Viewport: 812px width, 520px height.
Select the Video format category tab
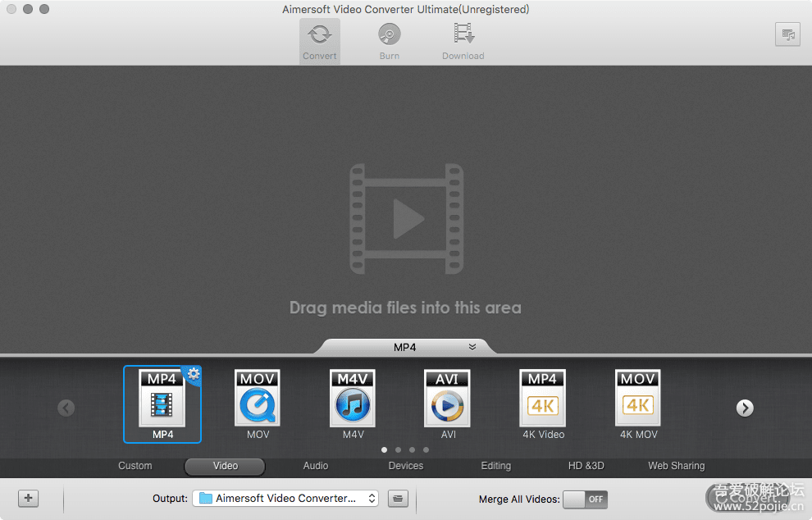[225, 466]
